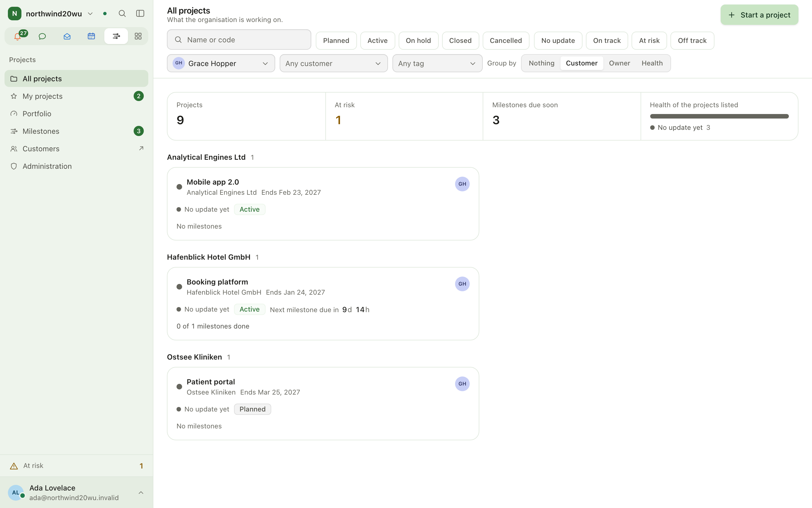The height and width of the screenshot is (508, 812).
Task: Open the calendar icon in sidebar
Action: point(91,36)
